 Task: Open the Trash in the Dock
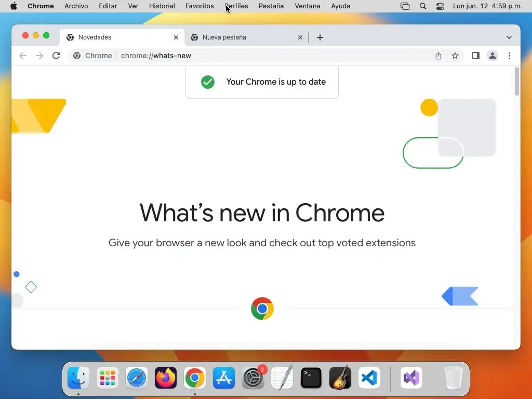click(453, 378)
